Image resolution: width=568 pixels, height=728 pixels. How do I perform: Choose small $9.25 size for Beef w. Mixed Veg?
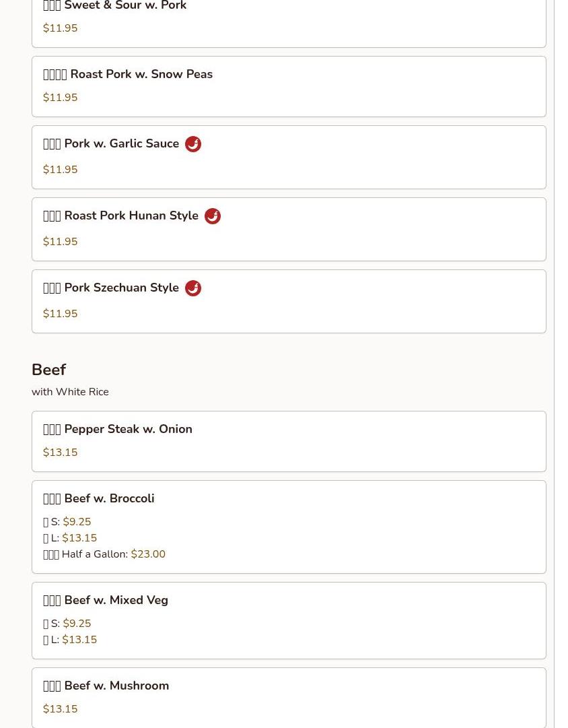pos(67,623)
